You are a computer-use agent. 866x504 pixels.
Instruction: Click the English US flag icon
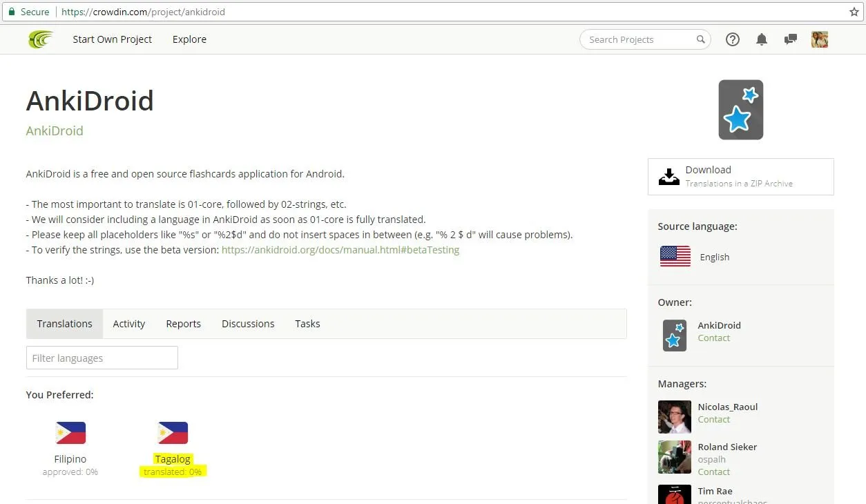coord(675,257)
